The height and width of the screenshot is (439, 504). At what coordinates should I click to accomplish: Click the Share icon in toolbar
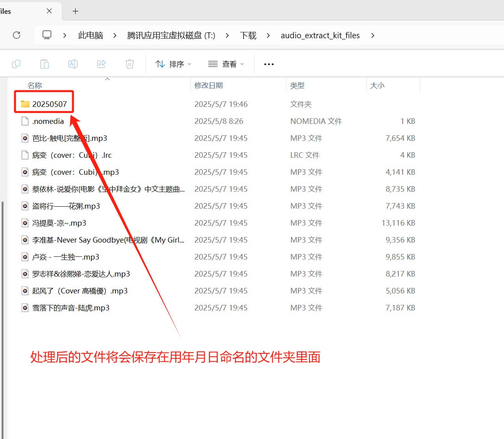click(x=101, y=64)
